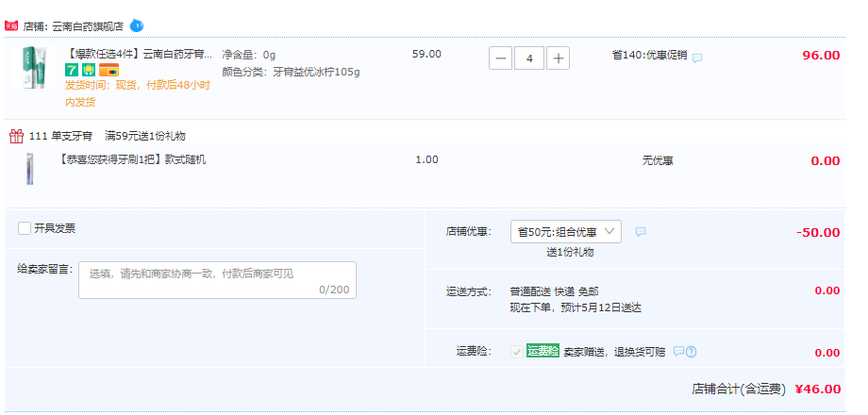
Task: Open the toothpaste product thumbnail
Action: (34, 68)
